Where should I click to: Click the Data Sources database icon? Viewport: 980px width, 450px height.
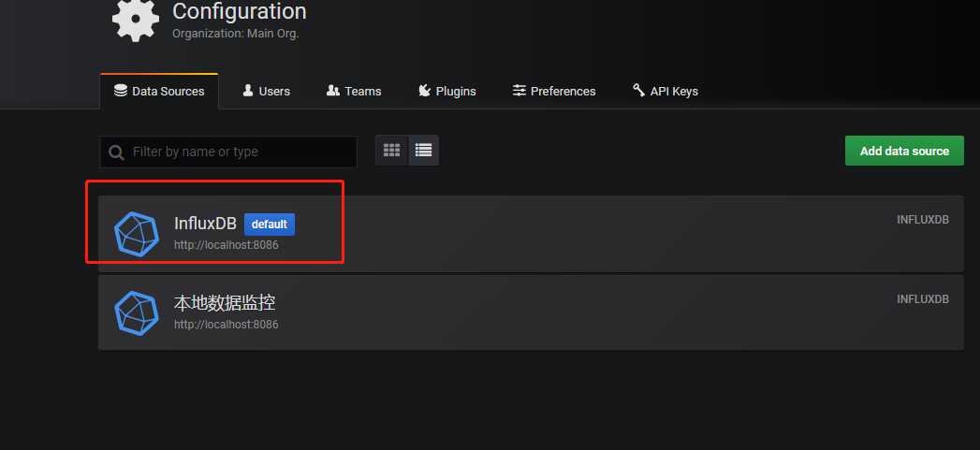(x=121, y=91)
